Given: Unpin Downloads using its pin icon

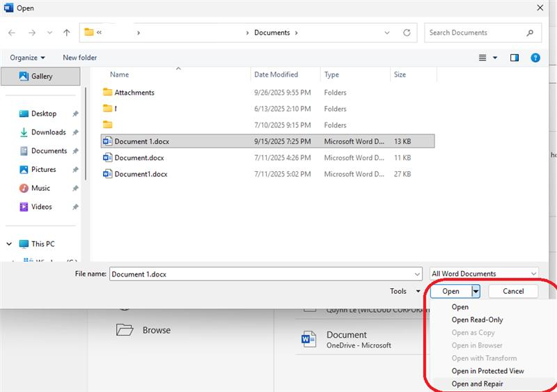Looking at the screenshot, I should tap(75, 132).
